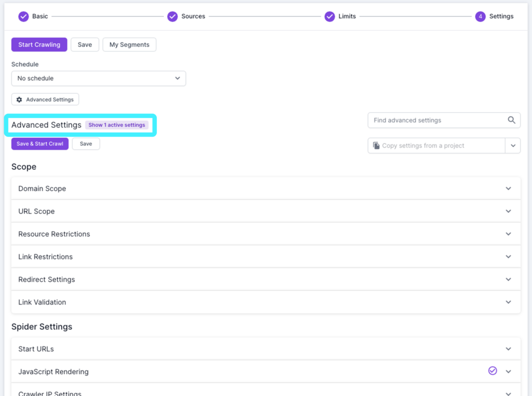Click the gear icon beside Advanced Settings
Image resolution: width=532 pixels, height=396 pixels.
(x=19, y=99)
